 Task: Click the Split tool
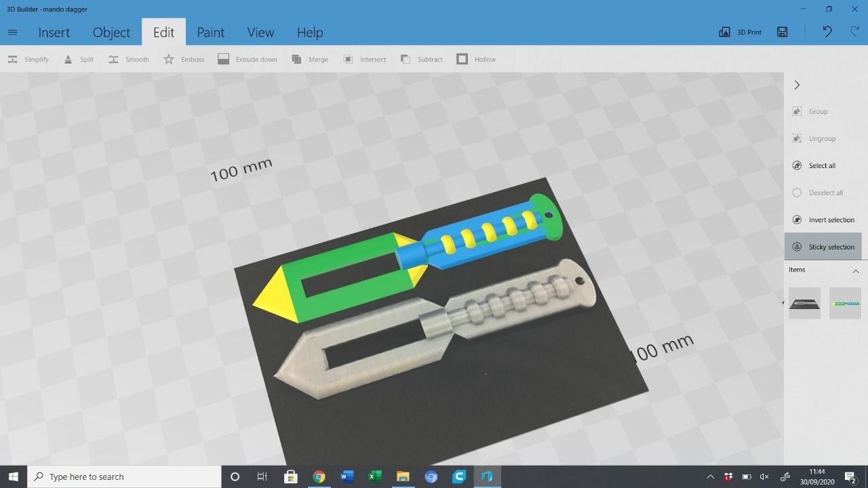click(x=78, y=59)
